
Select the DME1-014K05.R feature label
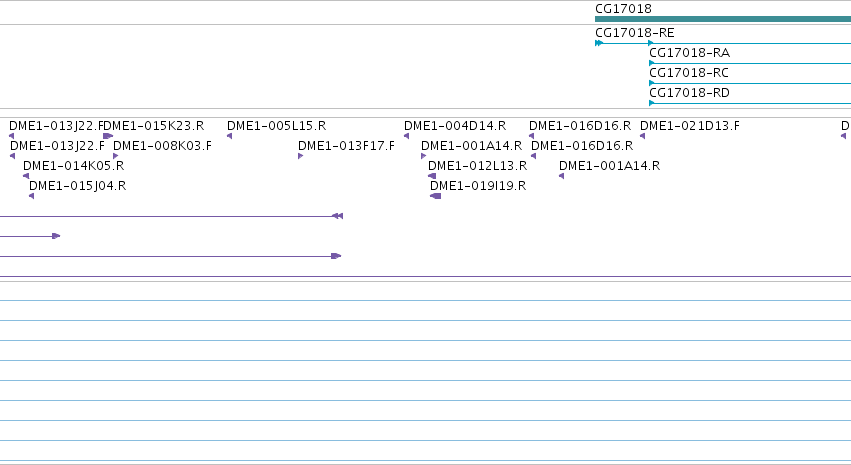click(73, 166)
